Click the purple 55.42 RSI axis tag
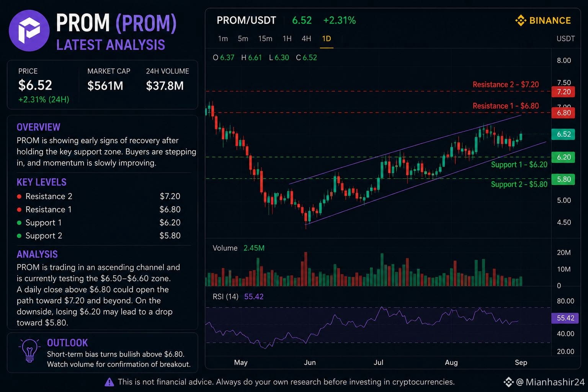Screen dimensions: 588x392 (565, 318)
